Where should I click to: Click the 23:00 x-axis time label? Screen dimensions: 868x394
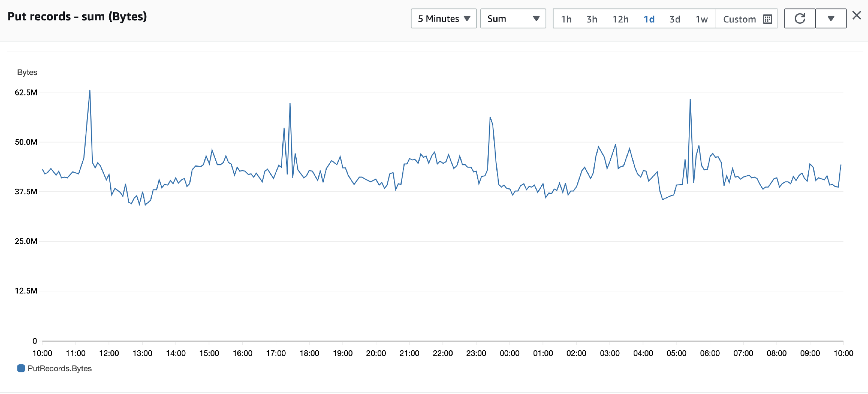pos(476,353)
